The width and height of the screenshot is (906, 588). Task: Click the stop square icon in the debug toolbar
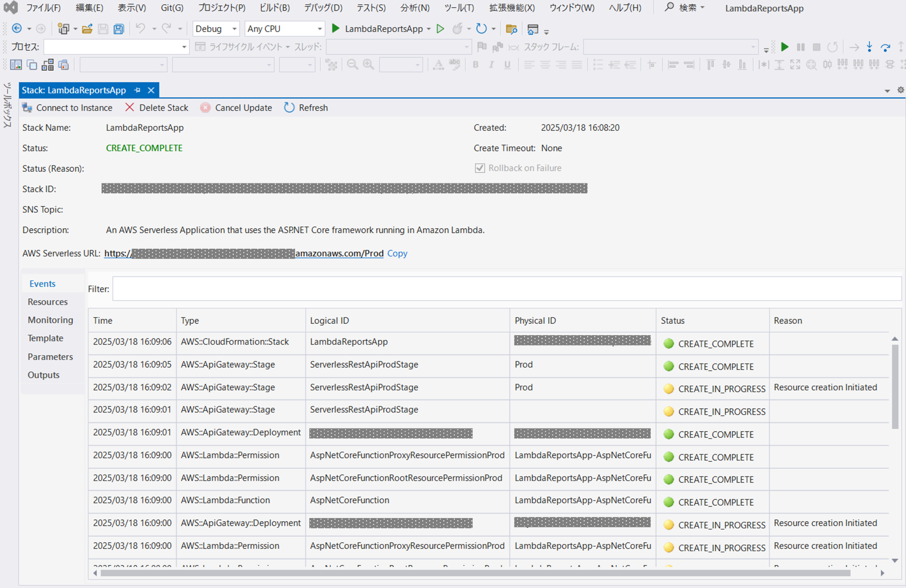(x=816, y=47)
